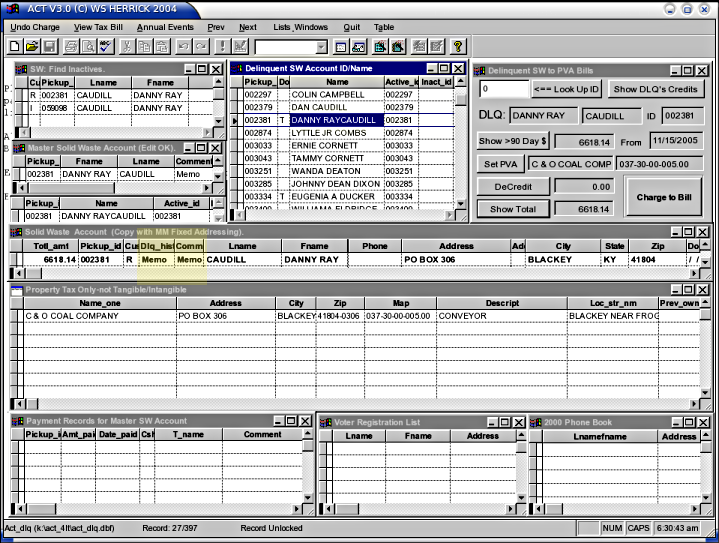
Task: Click the Show DLQ's Credits button
Action: coord(655,89)
